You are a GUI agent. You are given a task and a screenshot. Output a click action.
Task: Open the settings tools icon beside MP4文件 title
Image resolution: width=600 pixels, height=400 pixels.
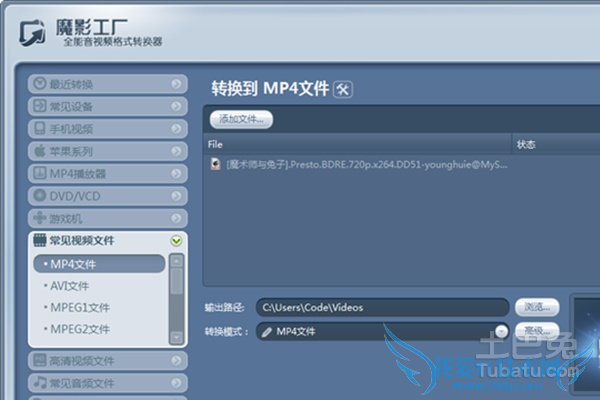343,90
